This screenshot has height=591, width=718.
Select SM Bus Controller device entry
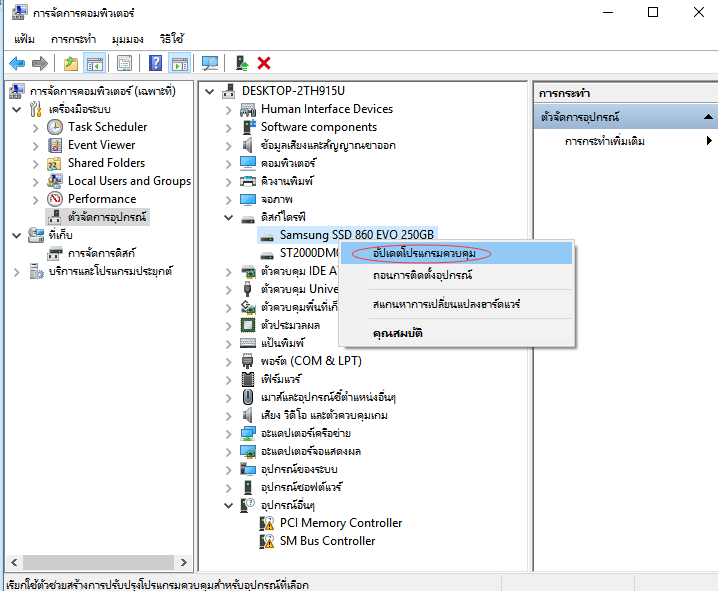coord(327,541)
